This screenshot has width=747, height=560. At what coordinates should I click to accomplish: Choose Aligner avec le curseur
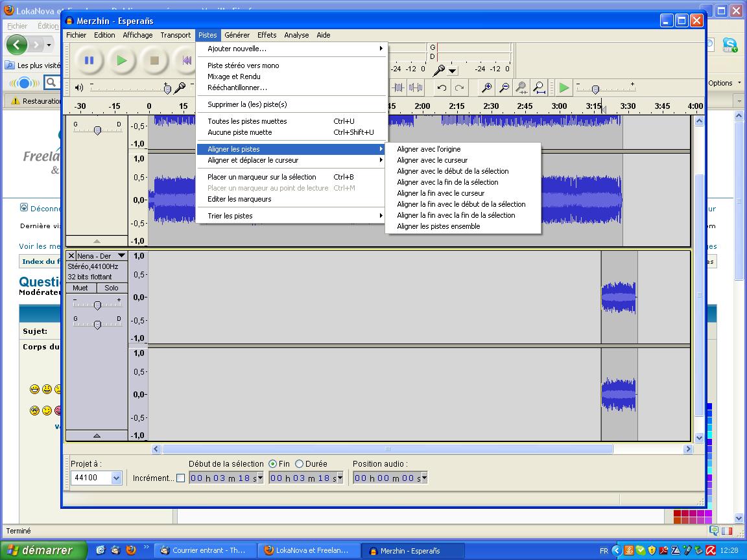coord(432,160)
